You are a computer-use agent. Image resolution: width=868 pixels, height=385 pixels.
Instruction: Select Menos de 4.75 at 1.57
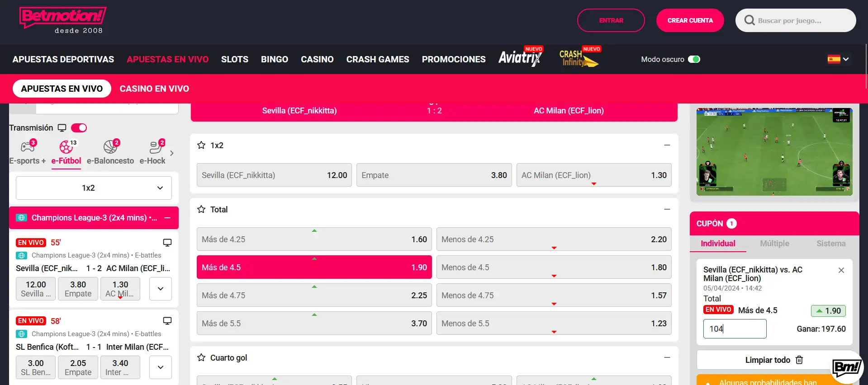554,296
